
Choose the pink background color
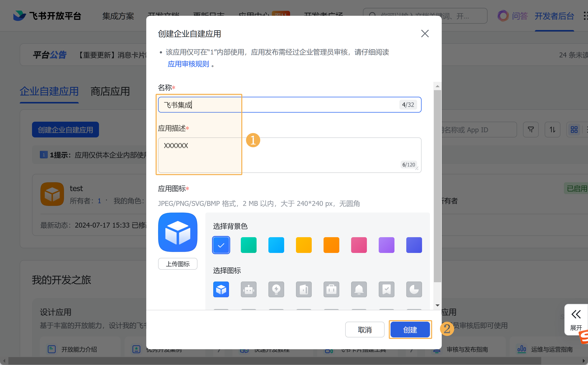(359, 245)
